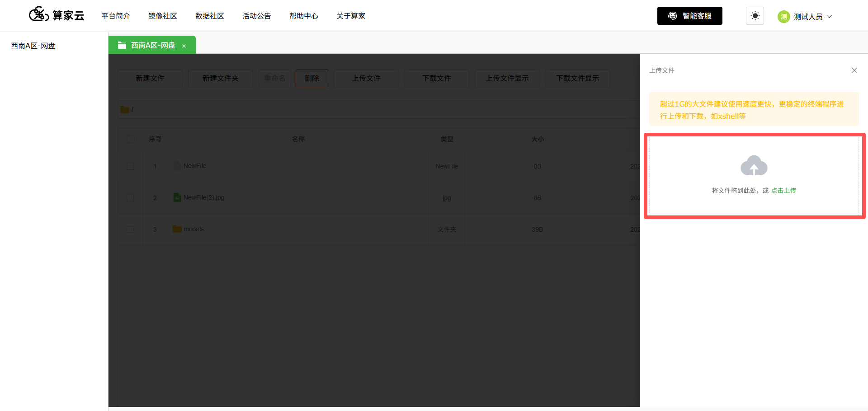Click the file drop upload area
This screenshot has width=868, height=411.
(754, 176)
